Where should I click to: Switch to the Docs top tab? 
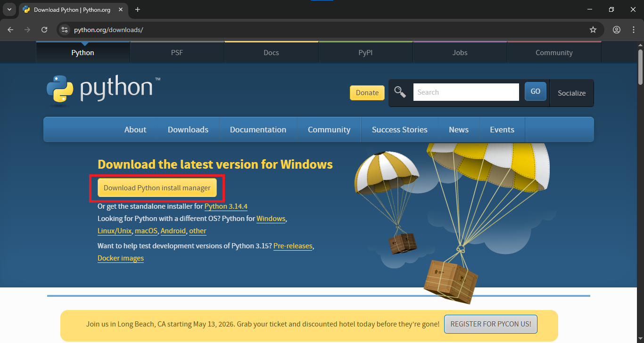pyautogui.click(x=271, y=52)
